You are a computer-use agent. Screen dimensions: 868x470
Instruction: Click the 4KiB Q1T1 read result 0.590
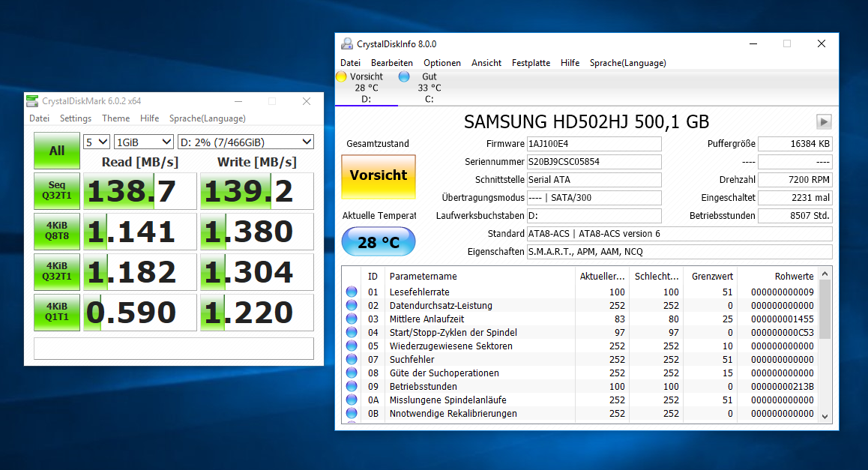pyautogui.click(x=140, y=313)
